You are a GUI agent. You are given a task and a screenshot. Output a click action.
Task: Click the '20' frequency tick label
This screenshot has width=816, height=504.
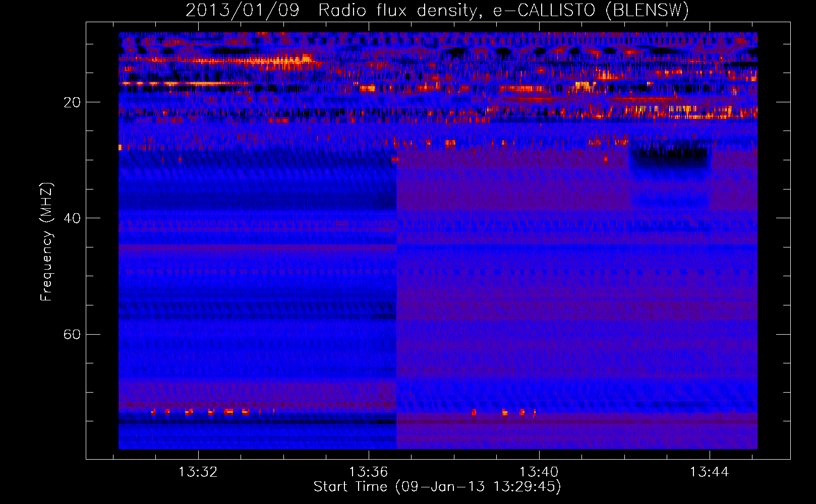(72, 102)
